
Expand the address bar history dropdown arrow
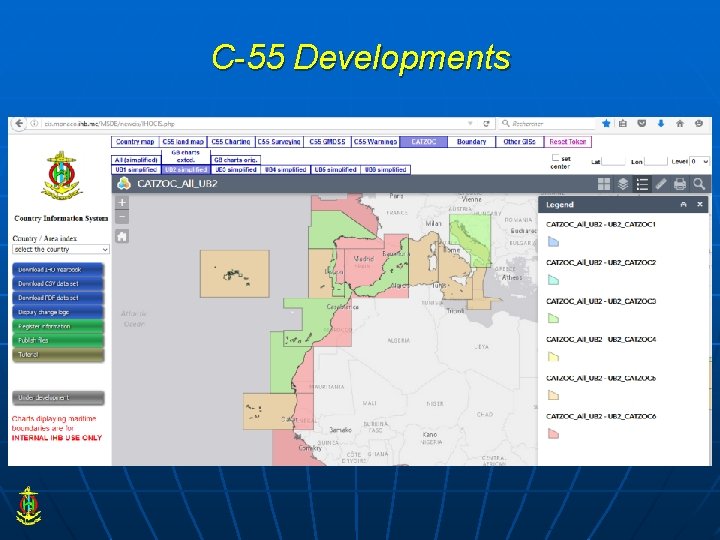(x=470, y=124)
